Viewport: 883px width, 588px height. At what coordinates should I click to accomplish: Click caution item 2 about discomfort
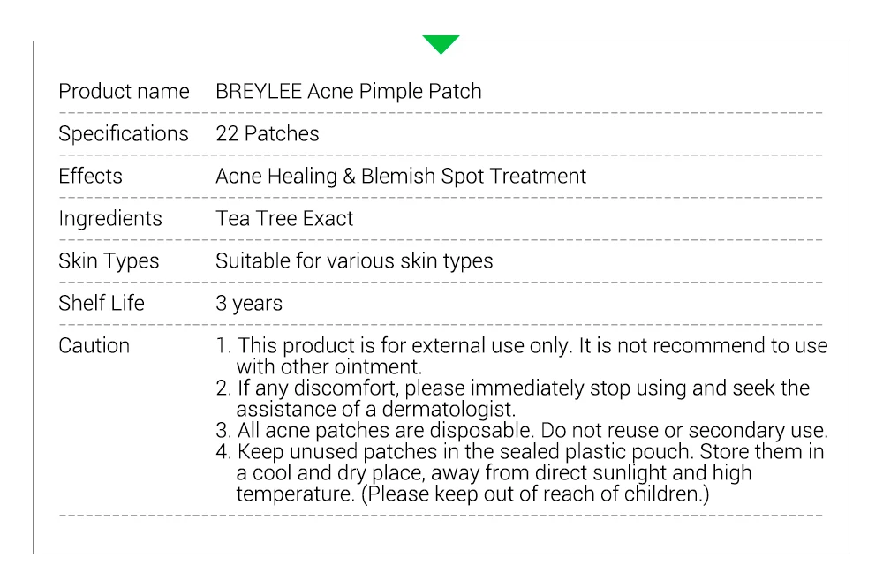512,398
